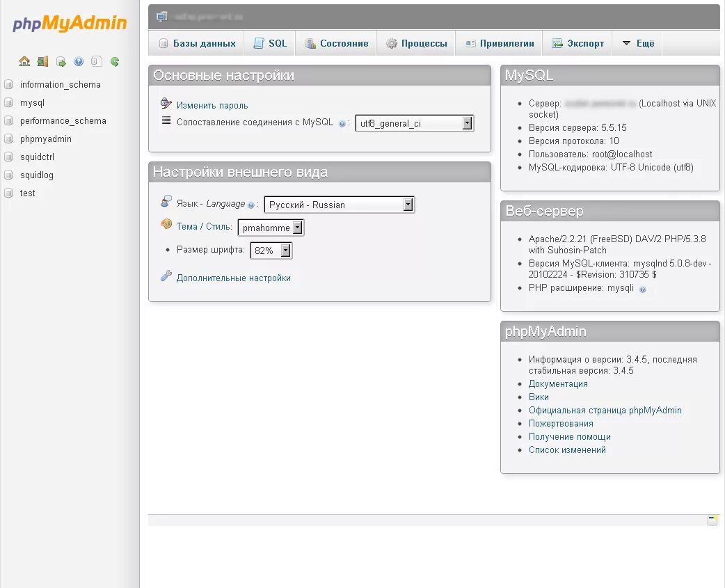The width and height of the screenshot is (725, 588).
Task: Click database icon beside phpmyadmin
Action: pyautogui.click(x=8, y=138)
